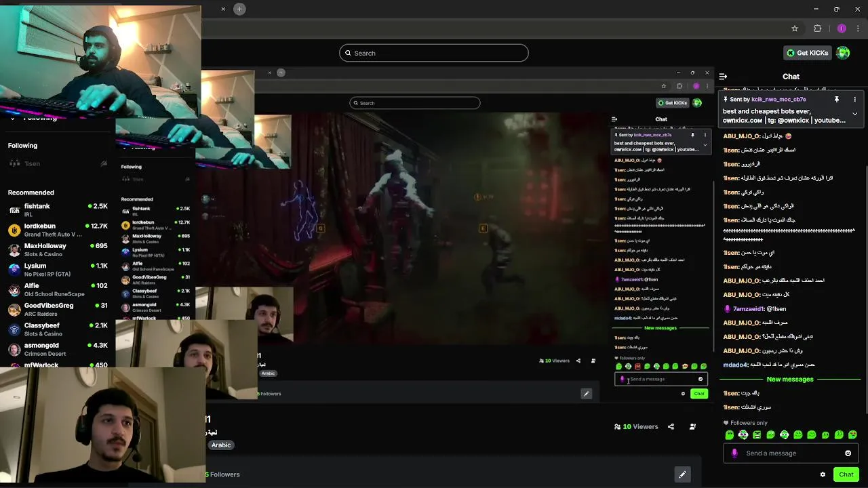Screen dimensions: 868x488
Task: Open lordkebun channel in Recommended
Action: [58, 230]
